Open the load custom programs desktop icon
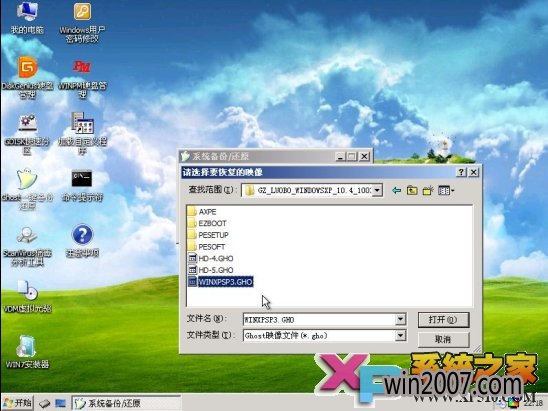The width and height of the screenshot is (548, 411). (82, 134)
